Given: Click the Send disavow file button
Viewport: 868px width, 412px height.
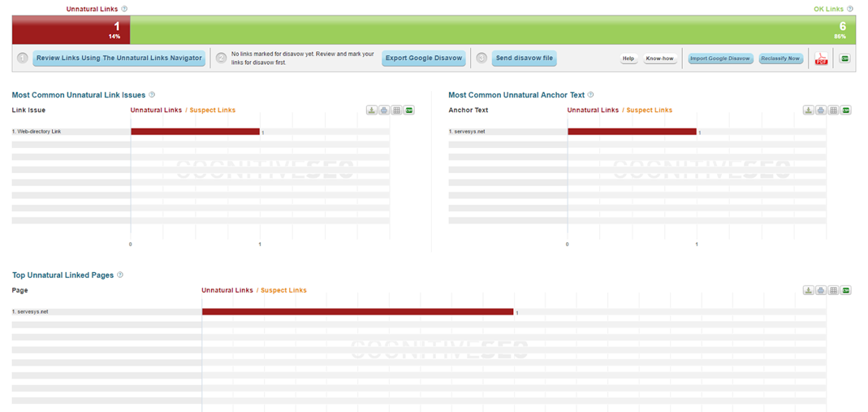Looking at the screenshot, I should pos(525,59).
